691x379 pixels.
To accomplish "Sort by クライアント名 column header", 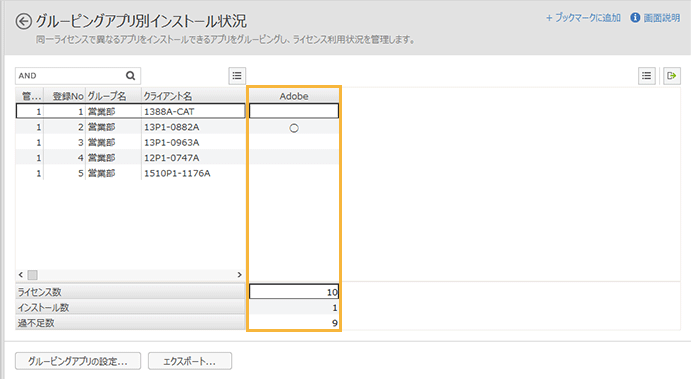I will click(x=193, y=96).
